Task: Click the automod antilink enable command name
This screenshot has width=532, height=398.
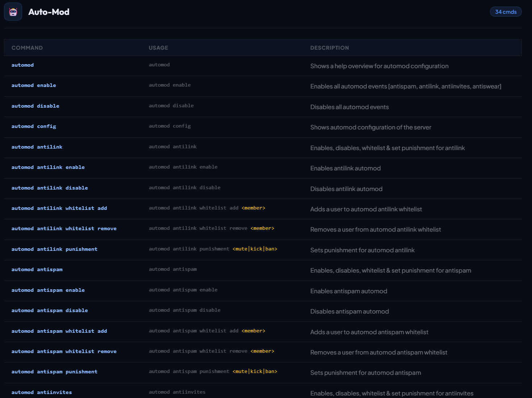Action: 48,167
